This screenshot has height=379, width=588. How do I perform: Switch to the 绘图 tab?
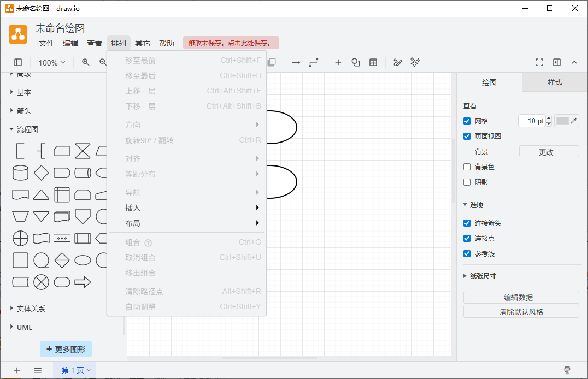489,82
